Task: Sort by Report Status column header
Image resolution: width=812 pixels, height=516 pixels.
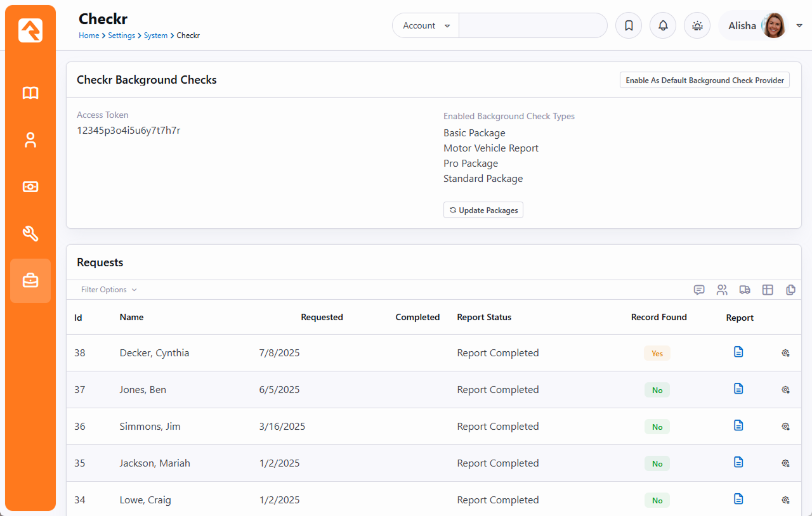Action: pyautogui.click(x=483, y=317)
